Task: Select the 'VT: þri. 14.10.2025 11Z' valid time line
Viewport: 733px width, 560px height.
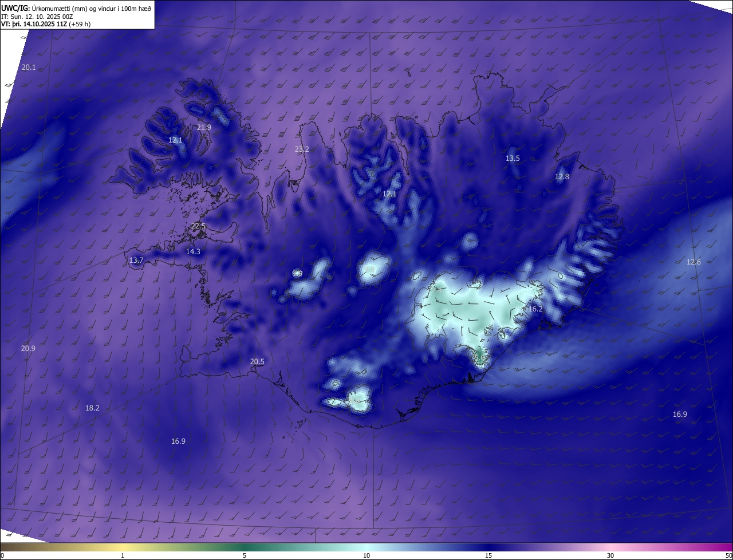Action: point(46,24)
